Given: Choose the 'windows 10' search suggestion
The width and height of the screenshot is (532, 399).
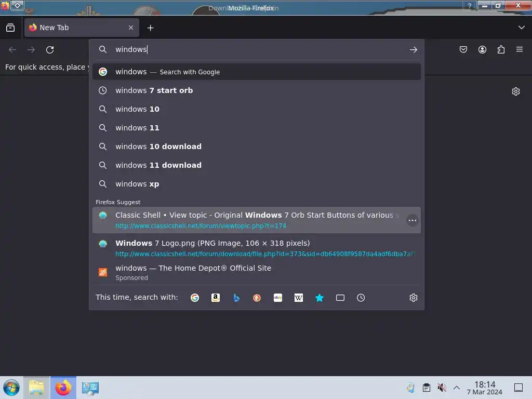Looking at the screenshot, I should coord(257,109).
